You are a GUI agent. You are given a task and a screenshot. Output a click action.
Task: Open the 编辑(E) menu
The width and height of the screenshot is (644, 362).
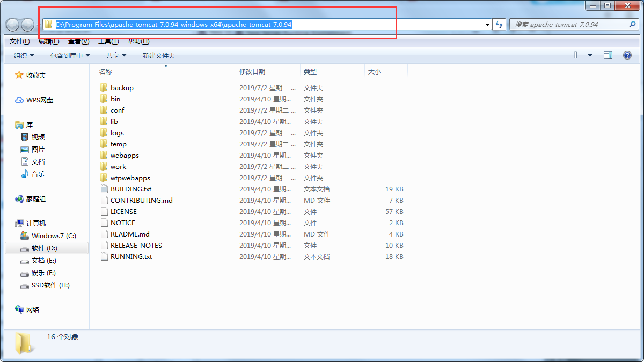(x=49, y=41)
